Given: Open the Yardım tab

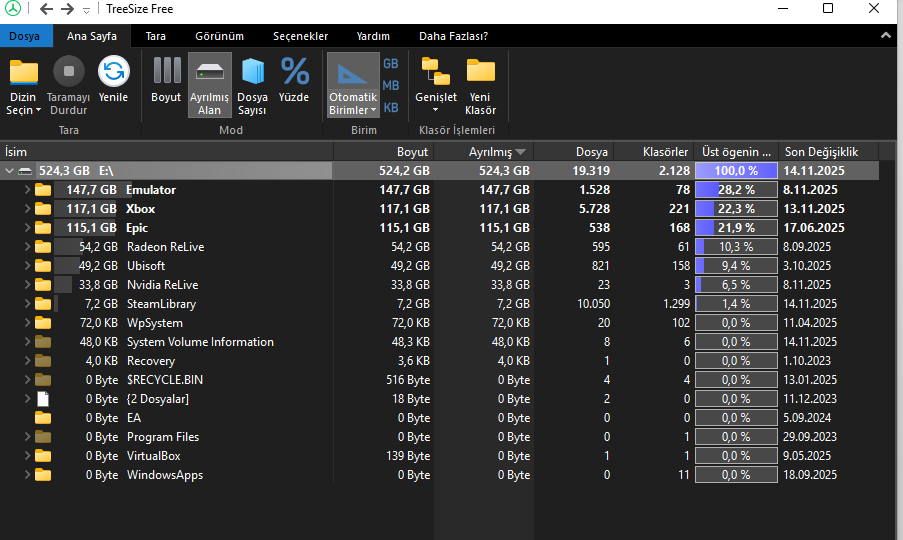Looking at the screenshot, I should [x=373, y=36].
